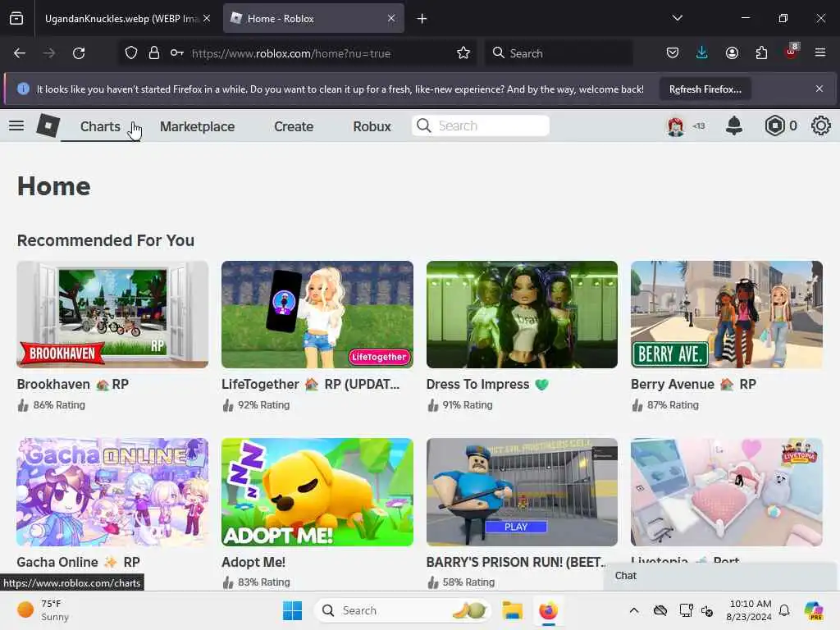
Task: Open a new browser tab
Action: (422, 19)
